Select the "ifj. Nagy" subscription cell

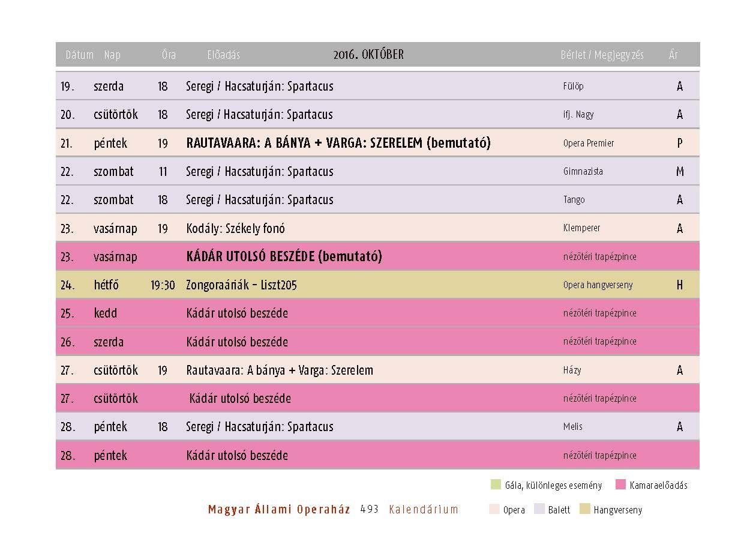pos(578,114)
